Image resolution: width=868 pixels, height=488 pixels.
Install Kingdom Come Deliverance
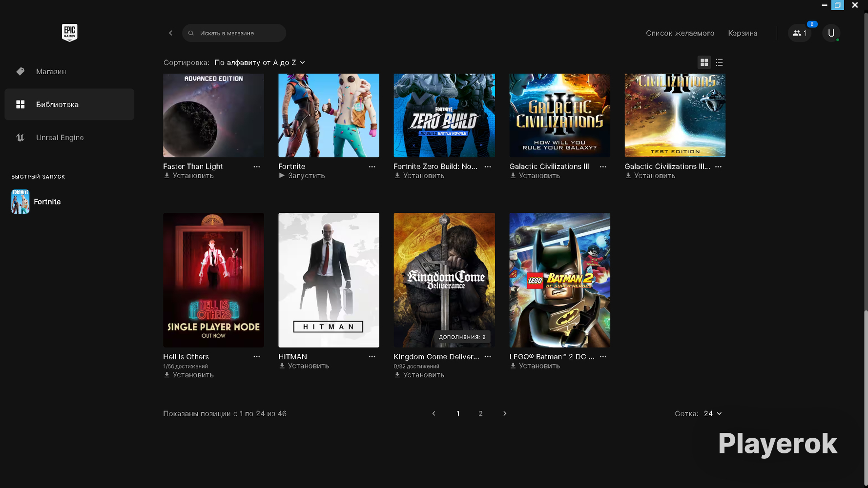419,375
